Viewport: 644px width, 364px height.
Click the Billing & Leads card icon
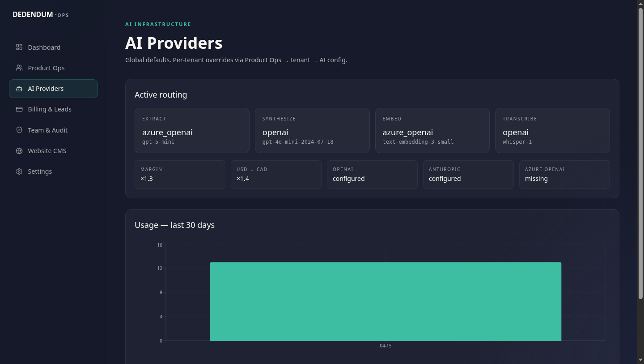click(x=19, y=109)
